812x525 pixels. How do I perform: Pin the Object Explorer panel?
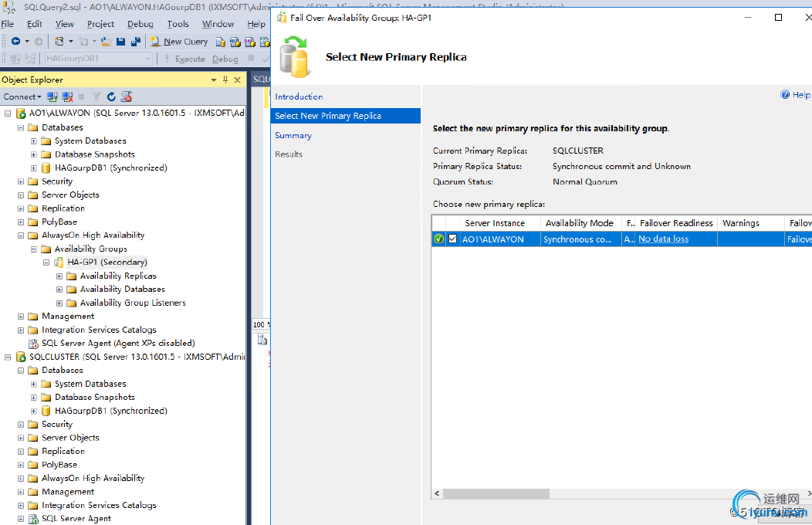pyautogui.click(x=225, y=80)
